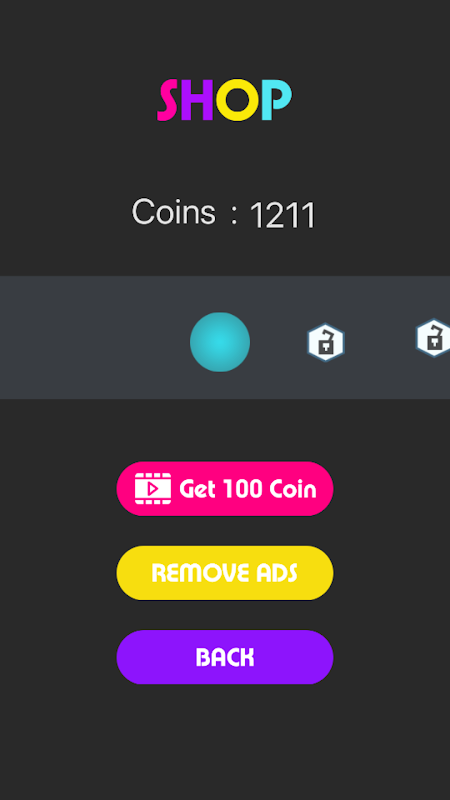Click the gap between cyan ball and first lock

point(278,342)
